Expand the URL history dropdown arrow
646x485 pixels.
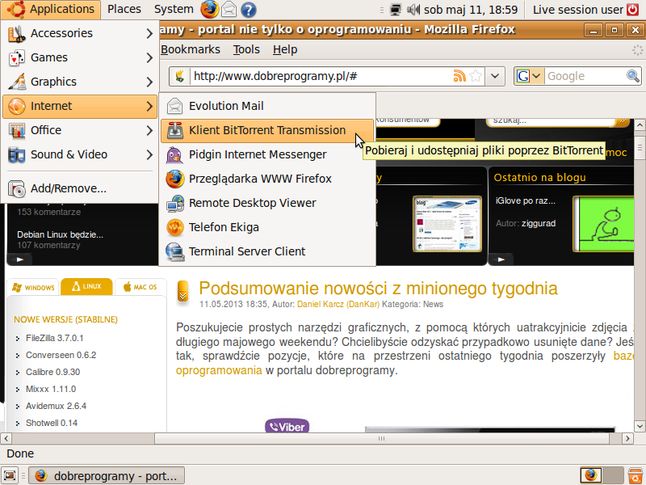point(495,76)
